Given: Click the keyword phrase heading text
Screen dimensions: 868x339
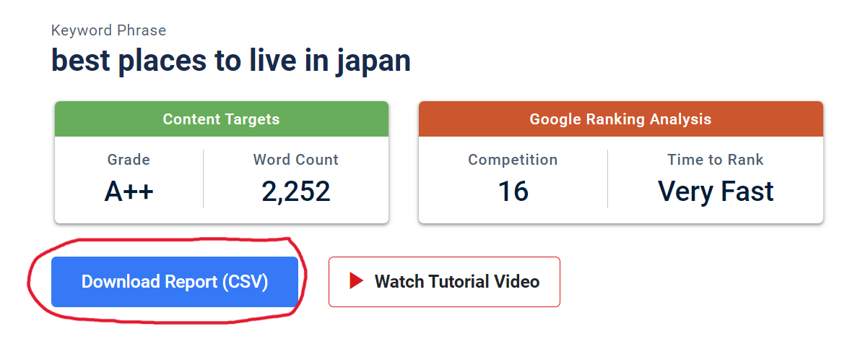Looking at the screenshot, I should 231,61.
